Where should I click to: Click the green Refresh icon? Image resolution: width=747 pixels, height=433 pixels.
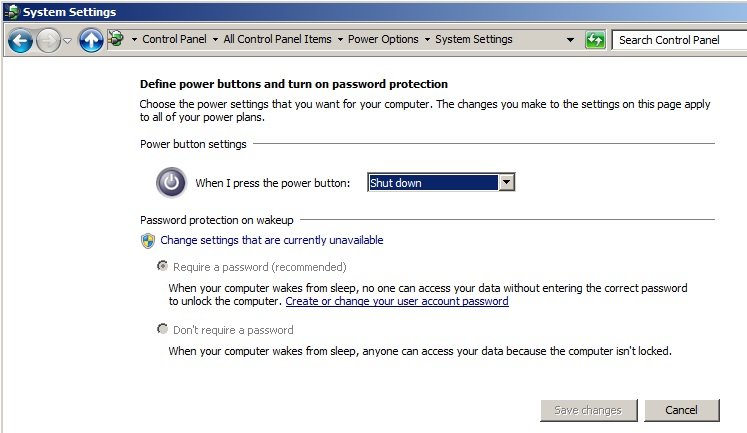click(x=596, y=41)
